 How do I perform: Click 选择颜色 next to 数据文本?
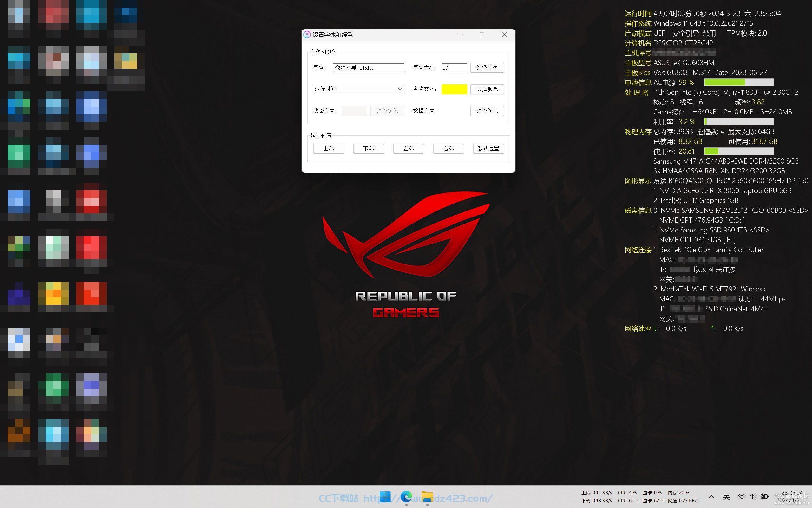[487, 111]
